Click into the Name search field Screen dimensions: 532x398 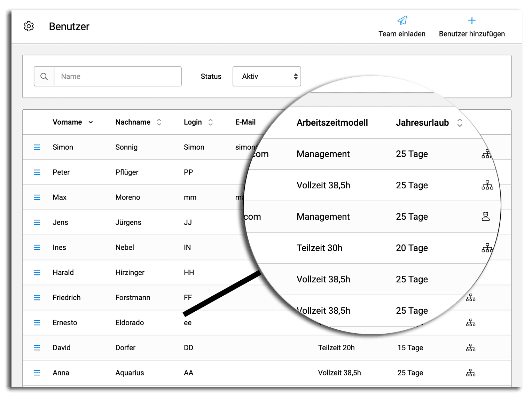pos(118,76)
